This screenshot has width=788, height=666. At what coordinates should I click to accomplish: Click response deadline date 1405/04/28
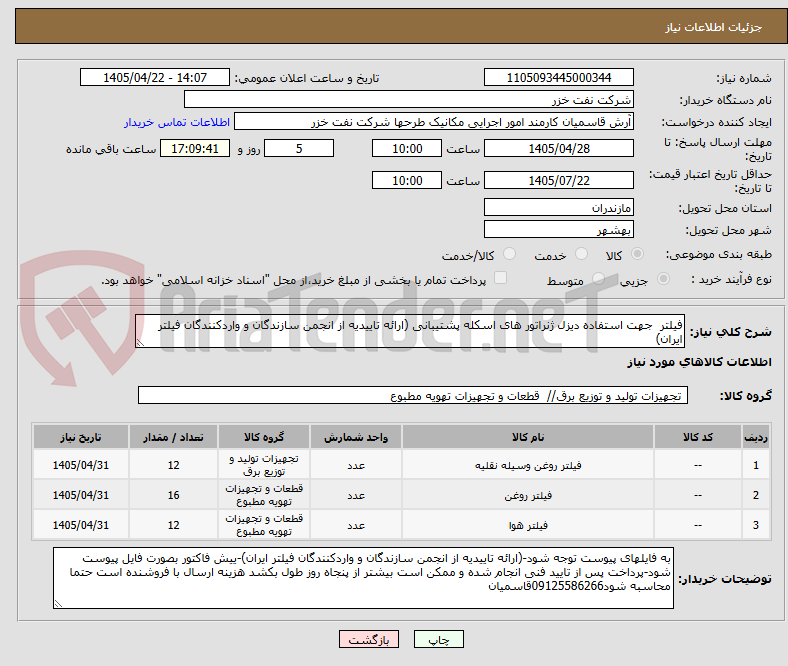tap(558, 148)
